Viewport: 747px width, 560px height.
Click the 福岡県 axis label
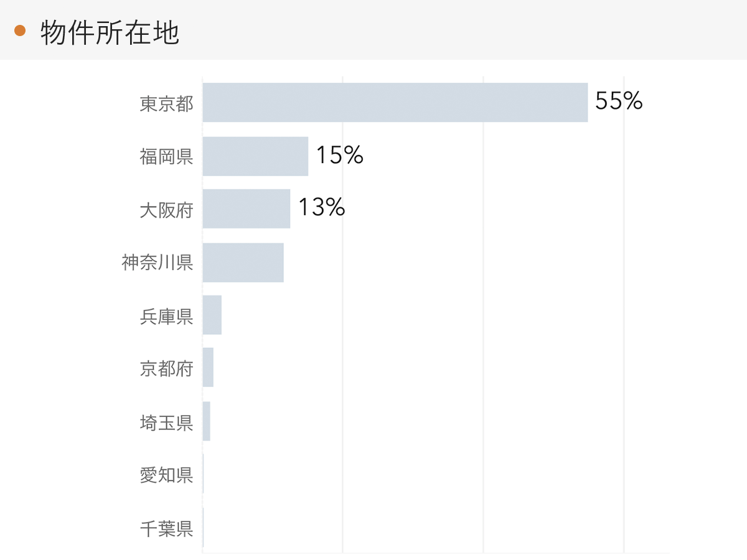coord(166,157)
